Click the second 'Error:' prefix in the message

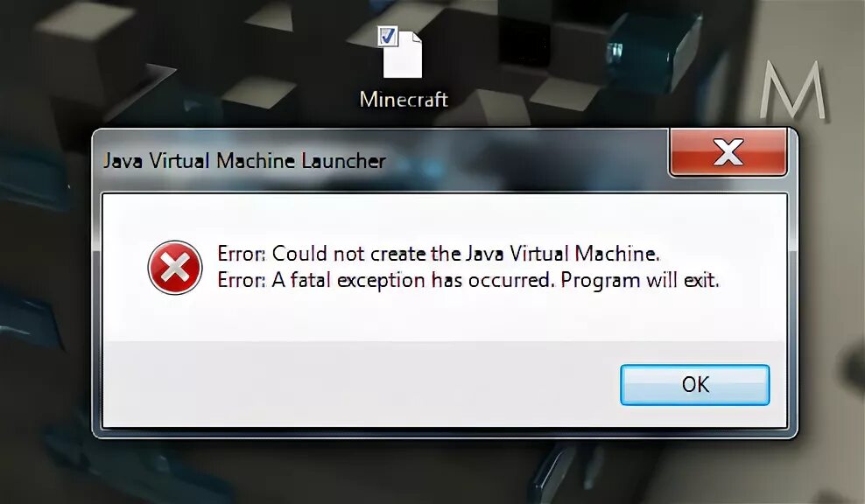[242, 280]
